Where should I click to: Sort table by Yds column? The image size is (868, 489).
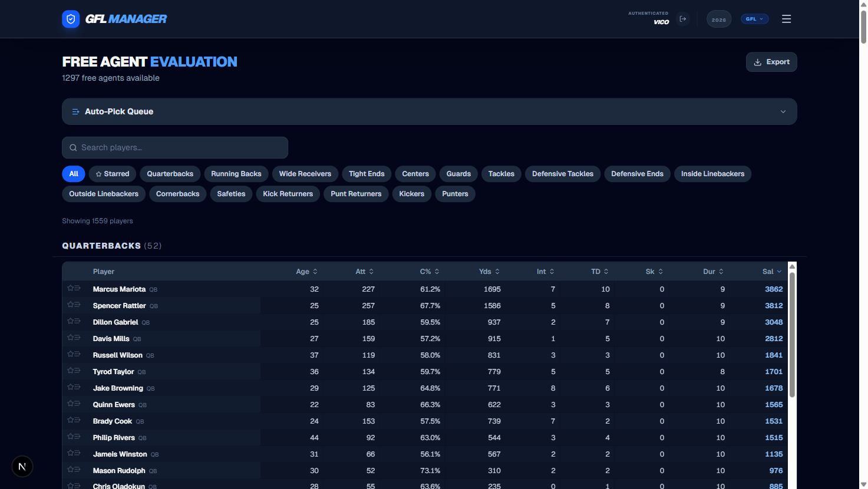489,272
